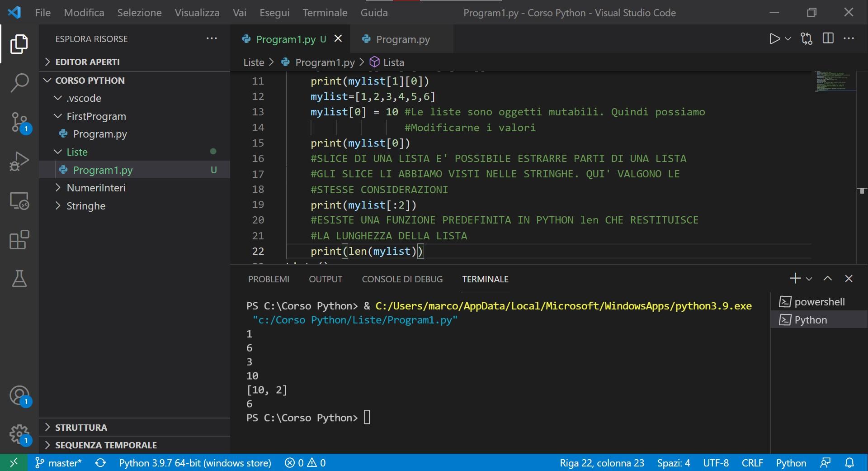
Task: Select the powershell terminal instance
Action: tap(819, 302)
